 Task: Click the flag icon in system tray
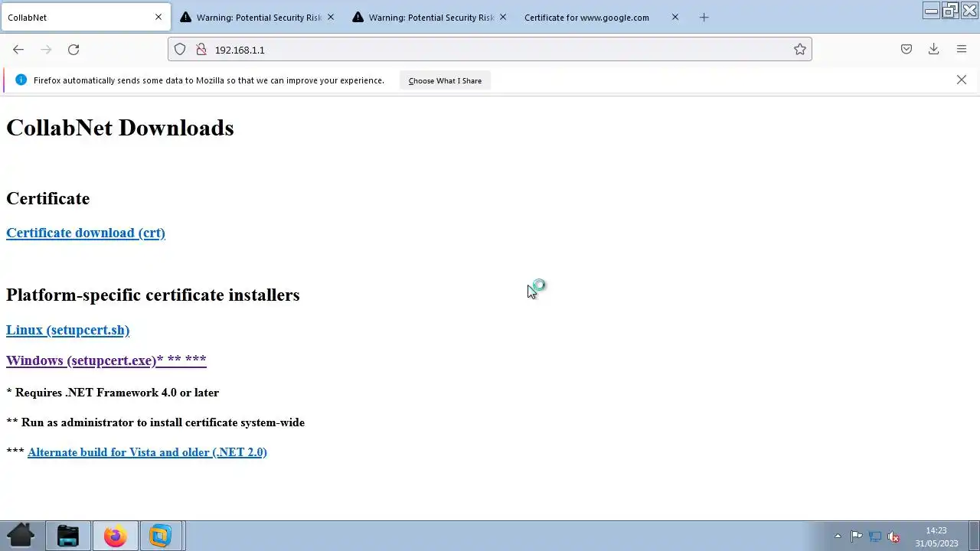[x=857, y=536]
